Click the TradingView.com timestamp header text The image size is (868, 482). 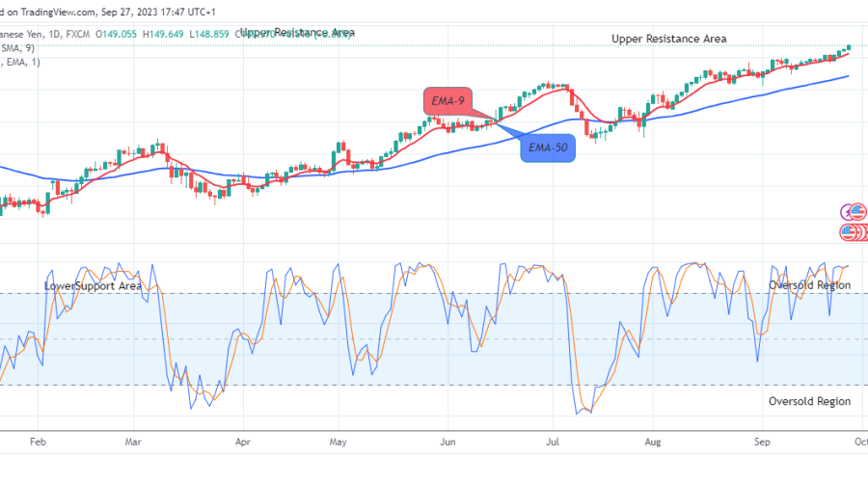(108, 12)
